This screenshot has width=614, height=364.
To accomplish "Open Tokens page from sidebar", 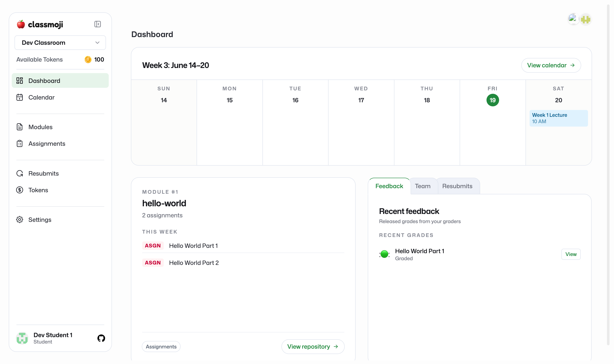I will (60, 190).
